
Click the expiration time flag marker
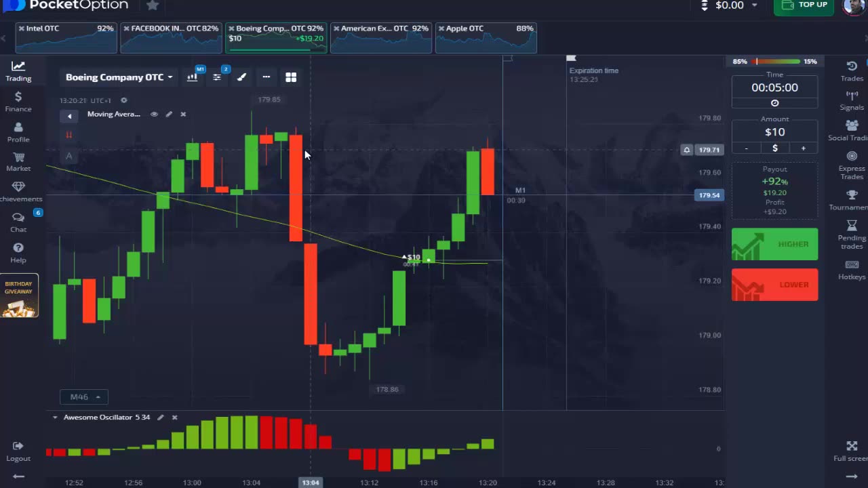click(571, 59)
